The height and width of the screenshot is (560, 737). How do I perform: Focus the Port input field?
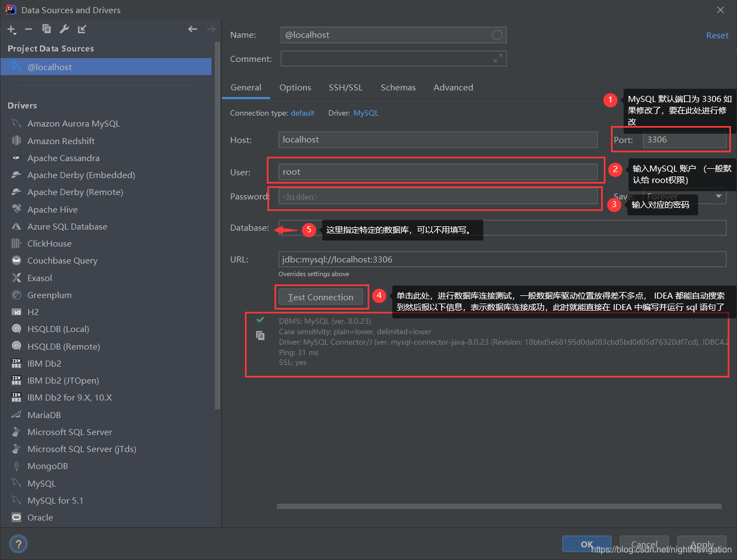(684, 140)
